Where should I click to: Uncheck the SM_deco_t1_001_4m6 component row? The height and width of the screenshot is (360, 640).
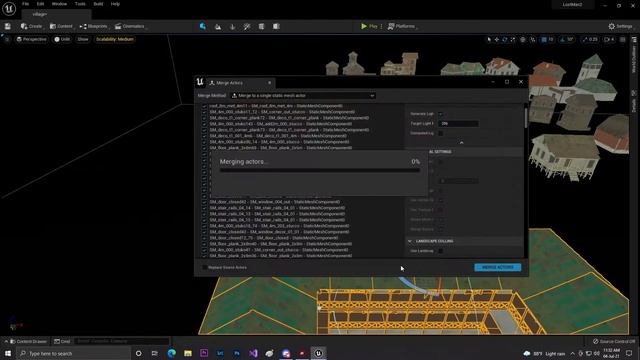pos(204,136)
